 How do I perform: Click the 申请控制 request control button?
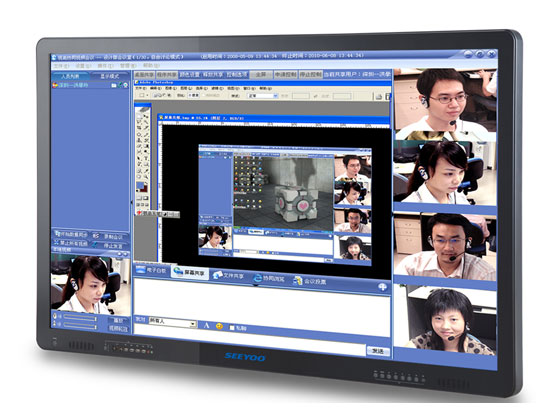[285, 74]
